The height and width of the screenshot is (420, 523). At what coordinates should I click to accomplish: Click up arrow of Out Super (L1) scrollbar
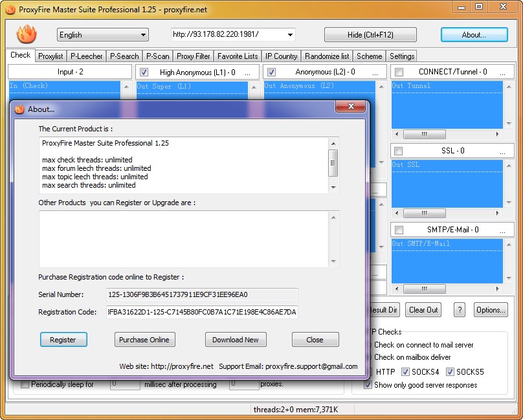[x=254, y=87]
